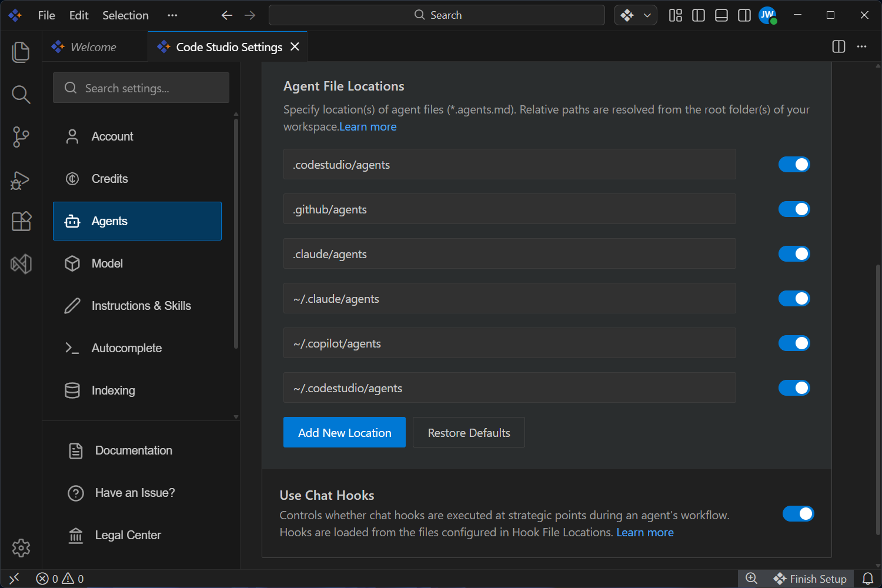882x588 pixels.
Task: Open Documentation link in sidebar
Action: (133, 450)
